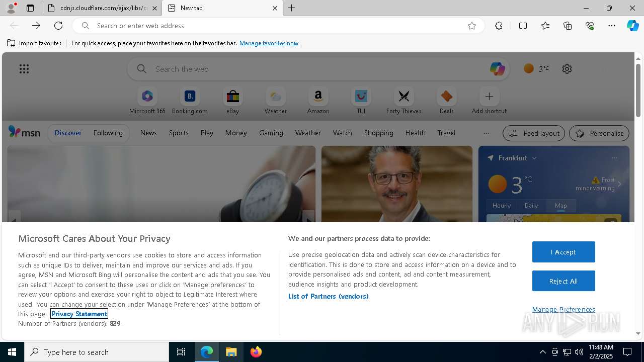Launch Firefox from the taskbar

click(x=256, y=352)
